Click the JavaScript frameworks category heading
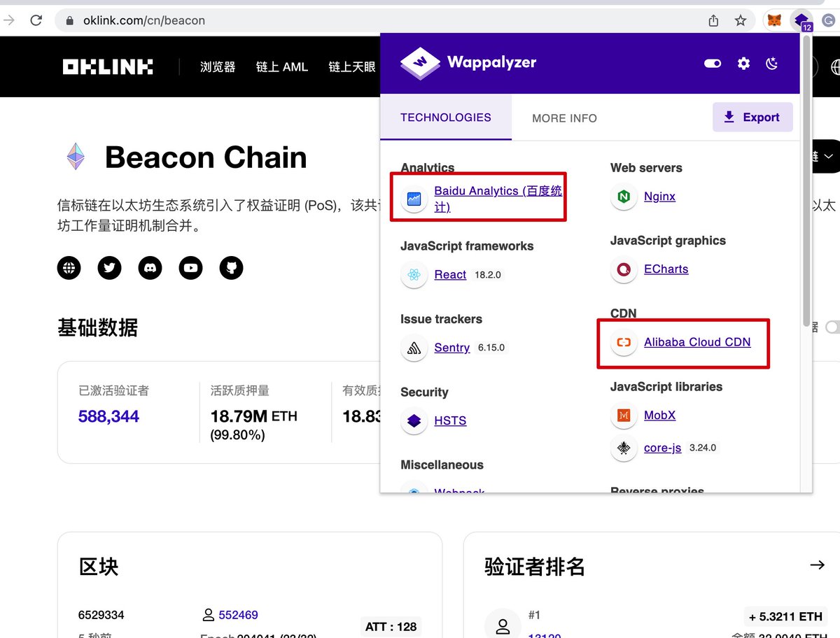This screenshot has height=638, width=840. 467,246
